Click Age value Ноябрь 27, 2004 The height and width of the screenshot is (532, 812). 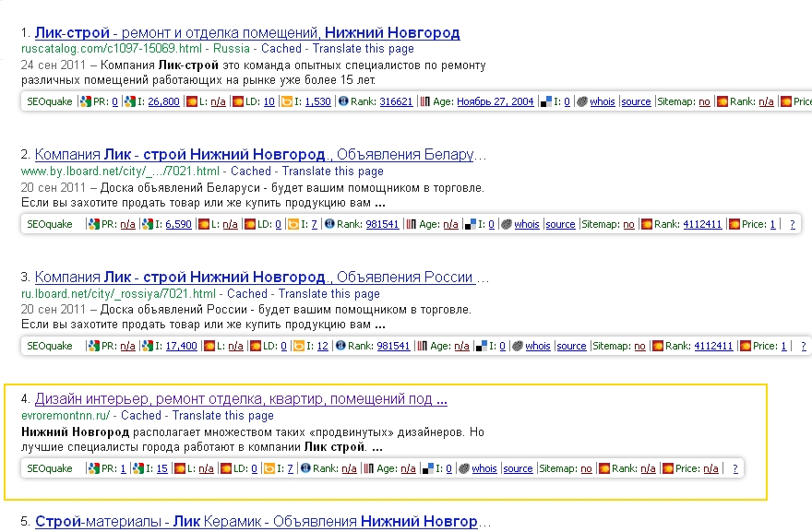[x=496, y=102]
